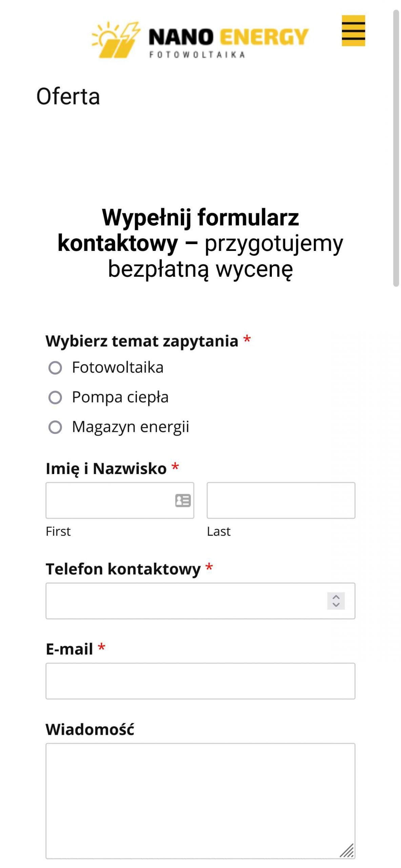This screenshot has width=401, height=868.
Task: Click the "Wybierz temat zapytania" label
Action: click(x=142, y=341)
